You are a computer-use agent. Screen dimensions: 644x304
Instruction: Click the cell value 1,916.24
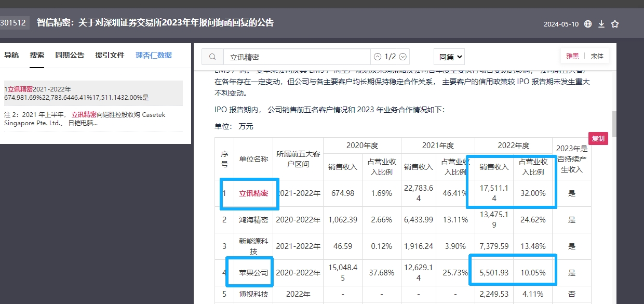(419, 246)
